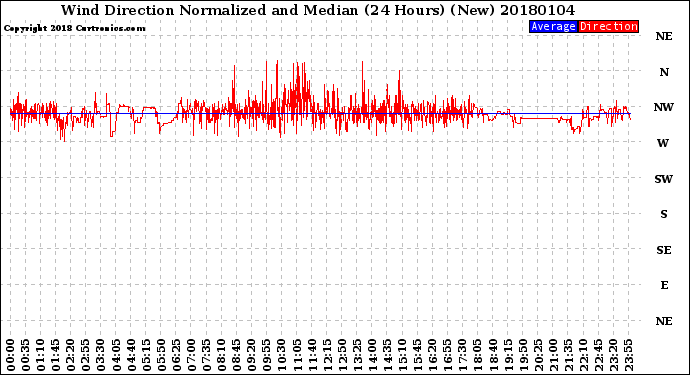Click the chart title text
The width and height of the screenshot is (690, 375).
pyautogui.click(x=318, y=10)
